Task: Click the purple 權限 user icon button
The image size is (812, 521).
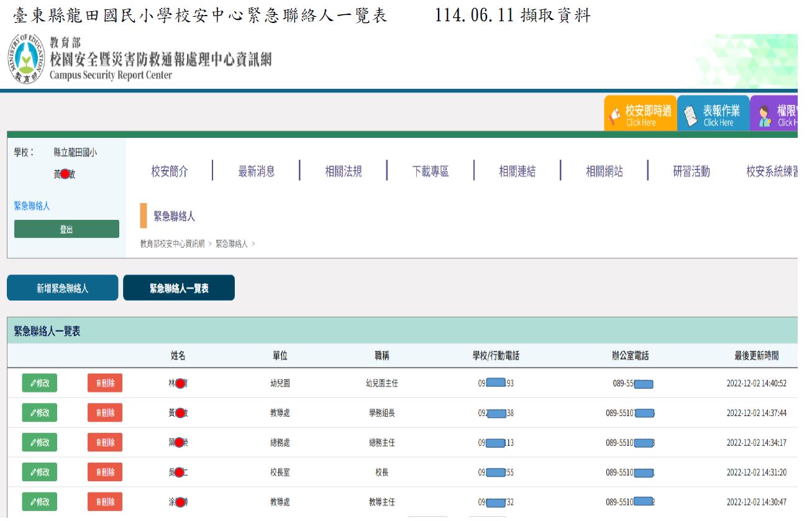Action: pos(774,114)
